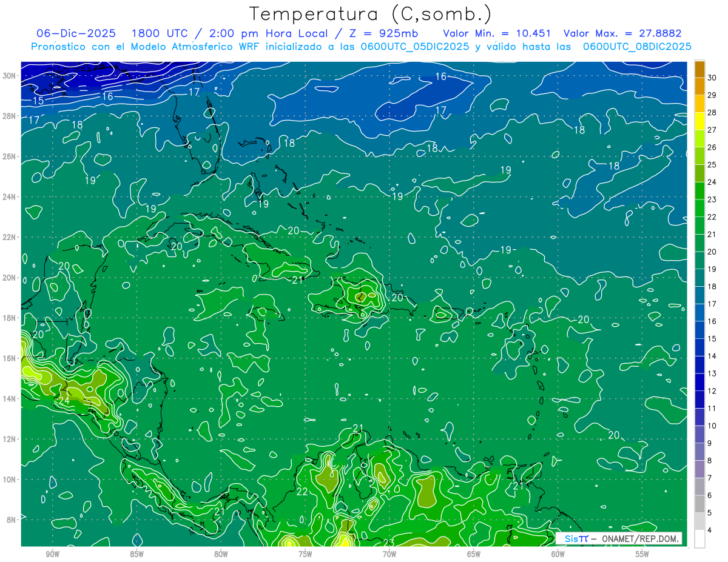Viewport: 728px width, 562px height.
Task: Click the "SisTT" logo in the credit box
Action: 577,538
